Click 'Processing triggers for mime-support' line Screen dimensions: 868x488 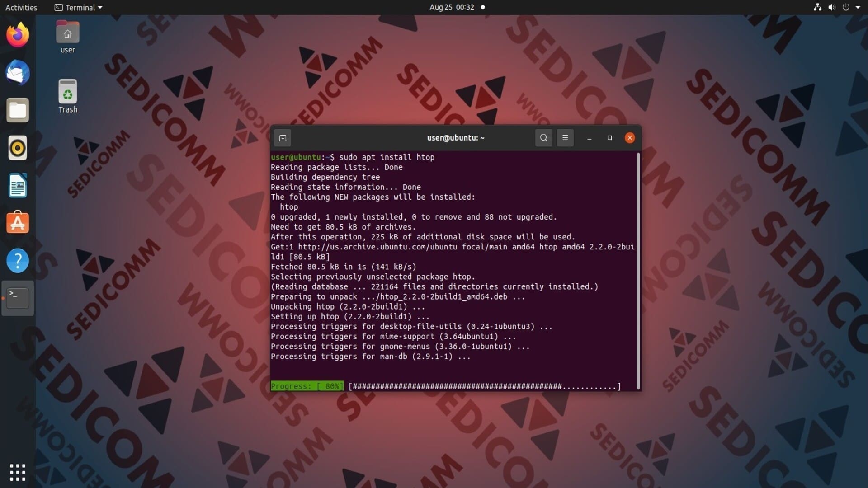coord(393,336)
